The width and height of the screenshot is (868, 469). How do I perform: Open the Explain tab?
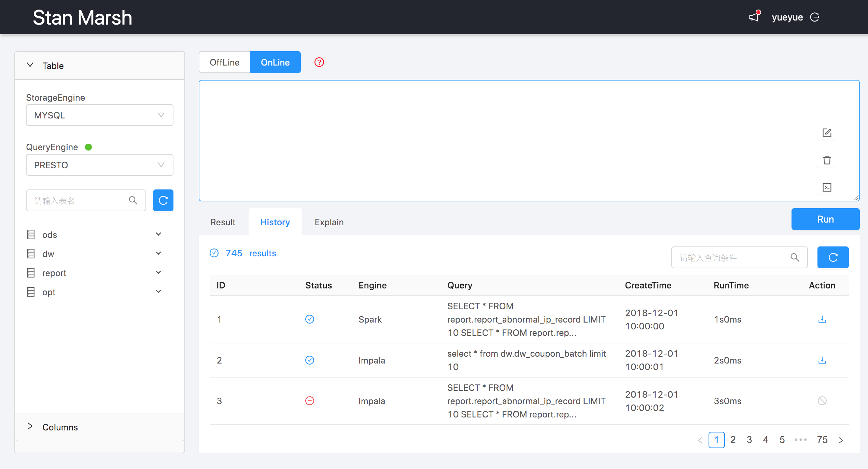pos(329,222)
